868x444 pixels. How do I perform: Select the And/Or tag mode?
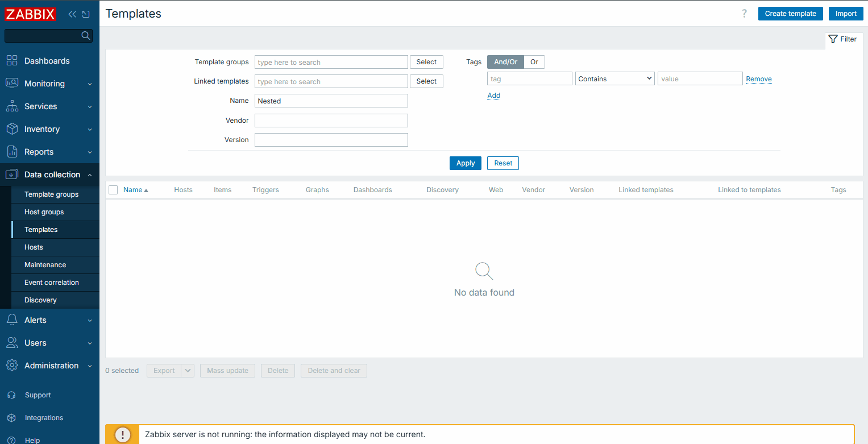click(505, 62)
